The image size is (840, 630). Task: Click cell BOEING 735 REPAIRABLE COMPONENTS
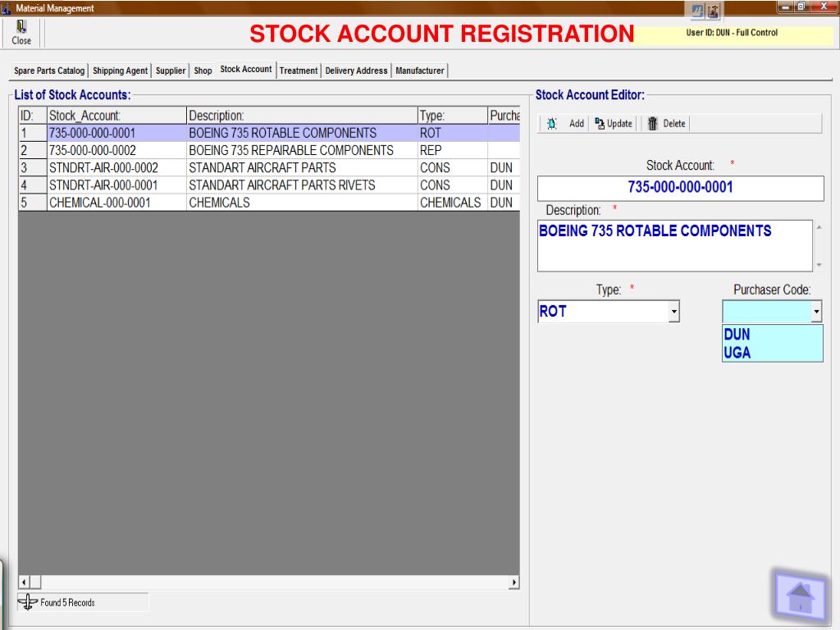[302, 151]
